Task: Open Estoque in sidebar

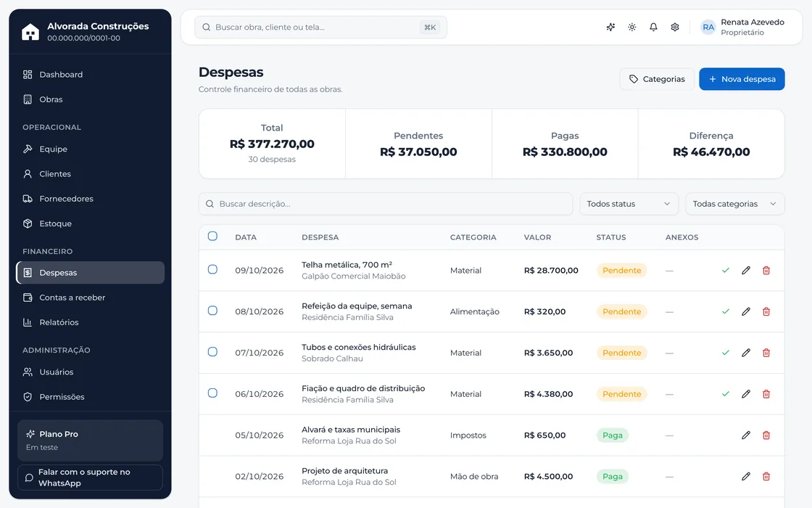Action: 90,224
